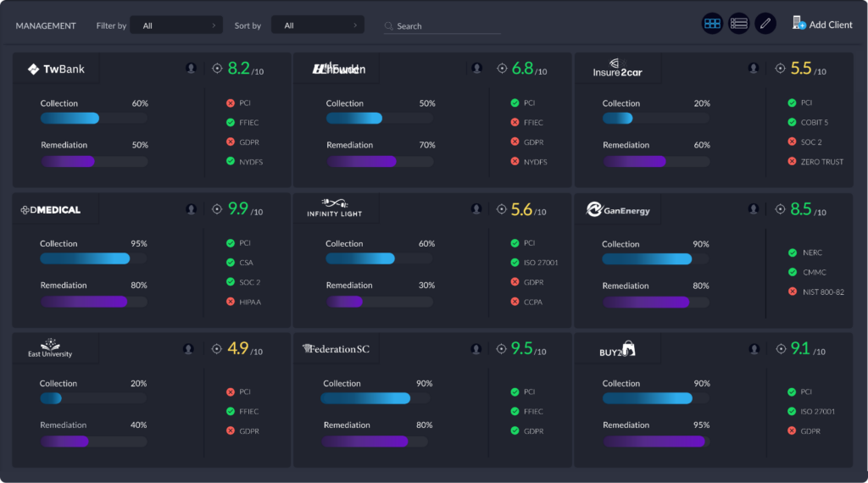Toggle PCI status indicator on TwBank card
The image size is (868, 483).
[x=231, y=103]
